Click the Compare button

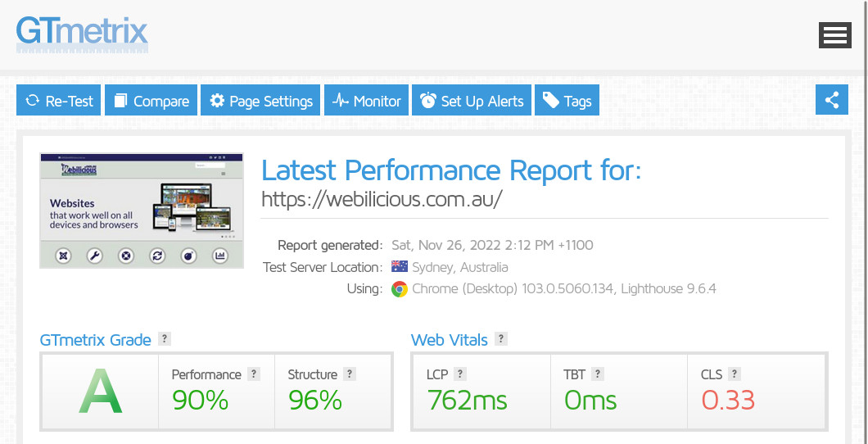coord(151,100)
